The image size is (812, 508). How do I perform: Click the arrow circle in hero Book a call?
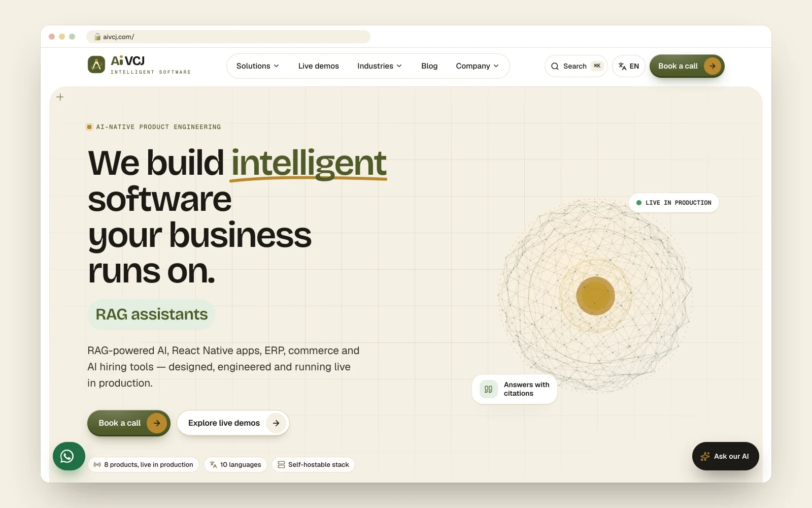157,423
